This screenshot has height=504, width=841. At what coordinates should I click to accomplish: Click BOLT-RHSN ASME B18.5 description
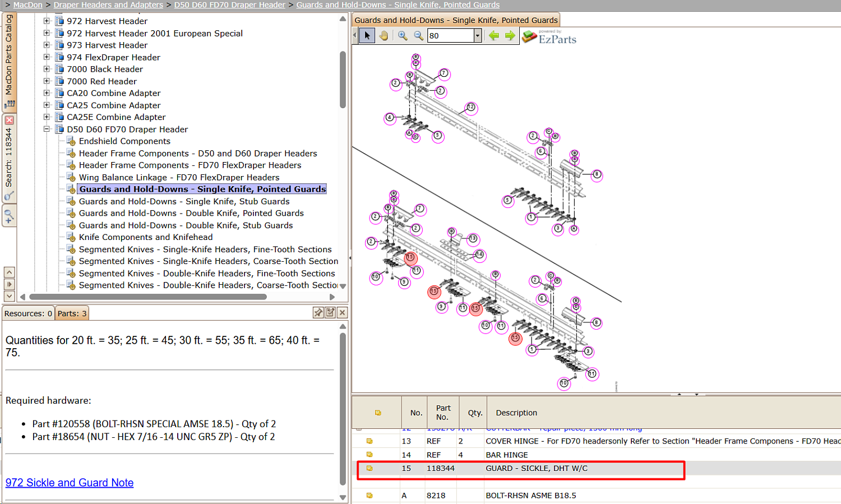coord(531,496)
